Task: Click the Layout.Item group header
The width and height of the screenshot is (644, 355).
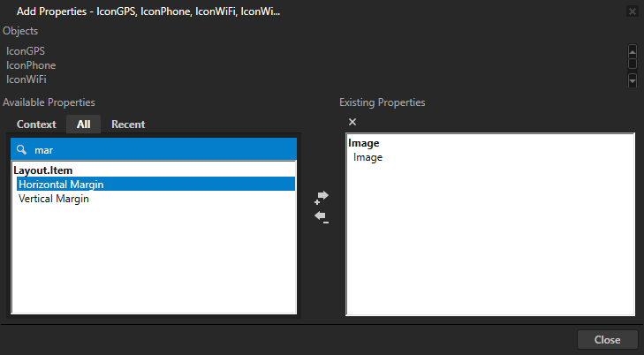Action: click(42, 170)
